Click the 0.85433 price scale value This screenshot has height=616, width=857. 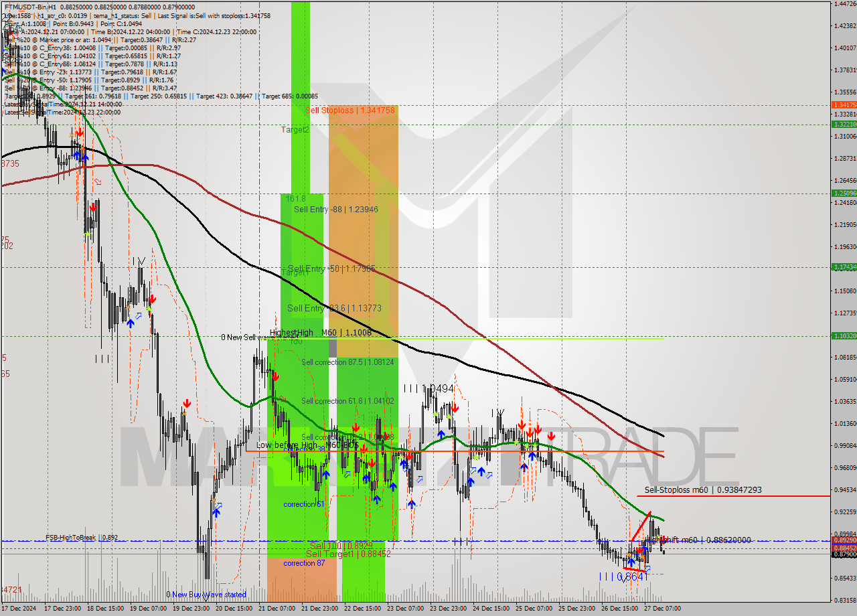(x=845, y=578)
